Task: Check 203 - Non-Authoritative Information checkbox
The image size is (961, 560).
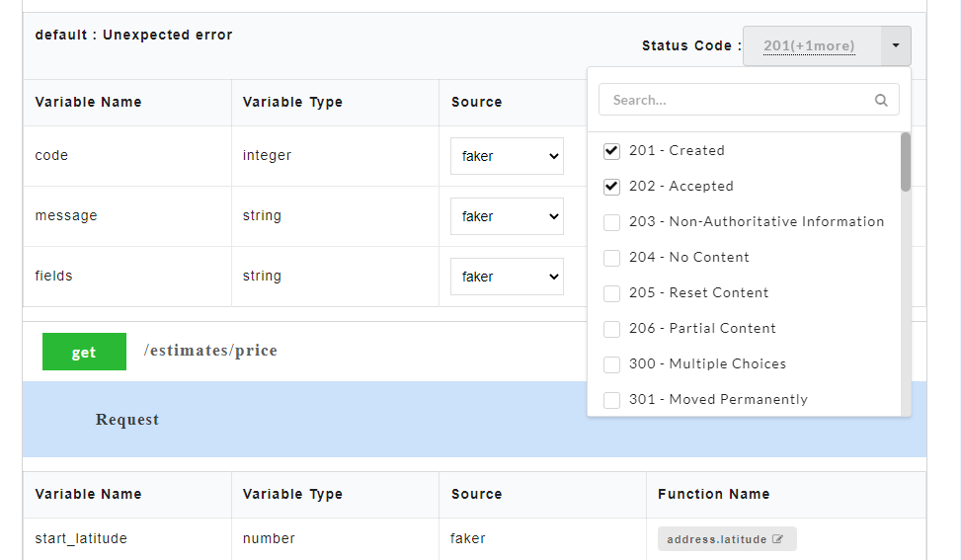Action: (611, 222)
